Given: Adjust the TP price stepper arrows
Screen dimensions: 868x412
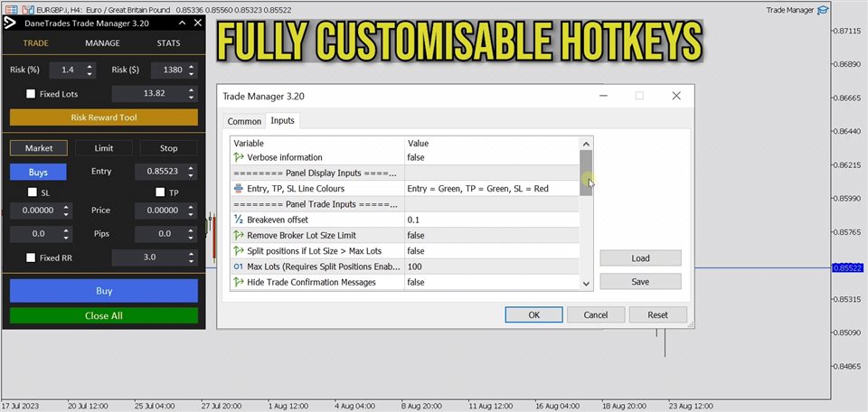Looking at the screenshot, I should coord(192,211).
